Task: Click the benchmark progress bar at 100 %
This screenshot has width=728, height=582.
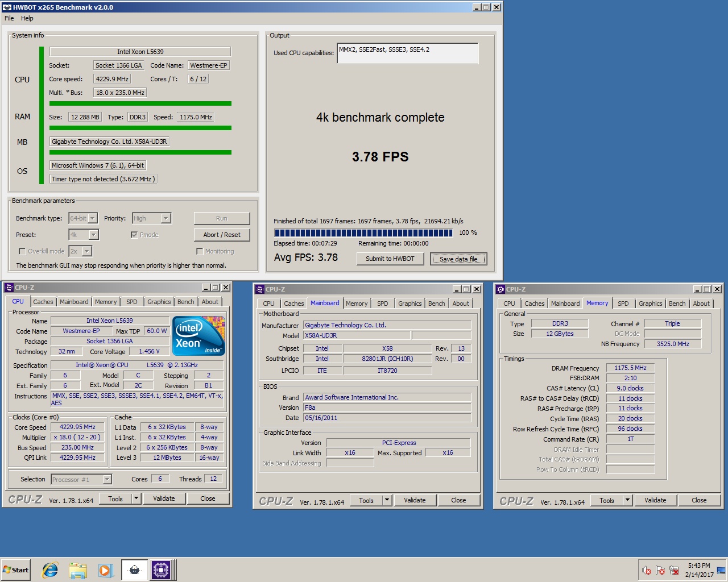Action: tap(363, 232)
